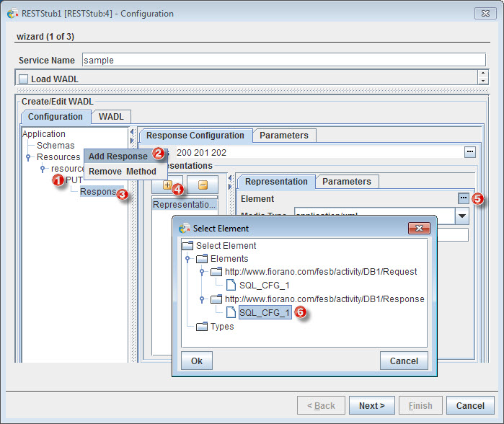Image resolution: width=504 pixels, height=424 pixels.
Task: Select SQL_CFG_1 under DB1/Request
Action: [x=265, y=285]
